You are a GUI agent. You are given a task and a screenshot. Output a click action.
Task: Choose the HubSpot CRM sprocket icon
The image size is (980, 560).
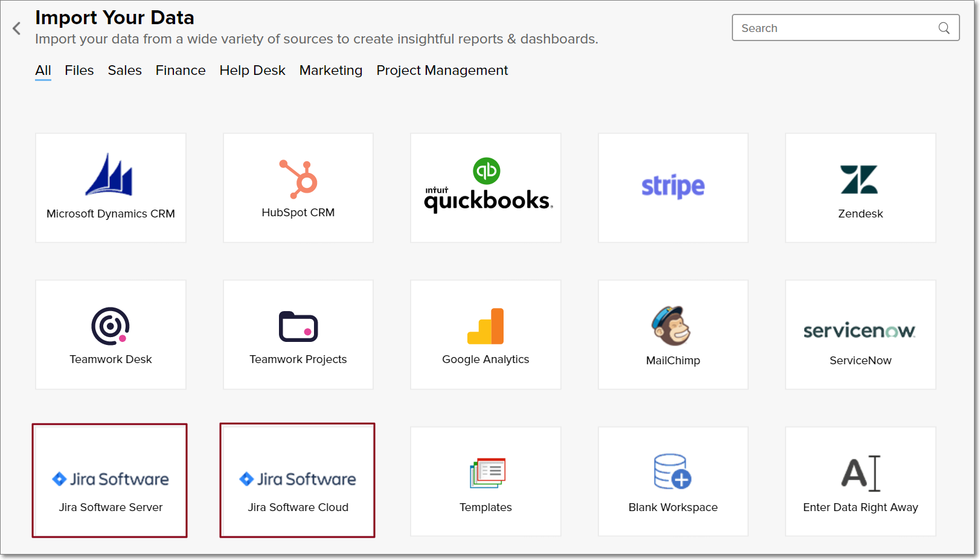point(298,179)
